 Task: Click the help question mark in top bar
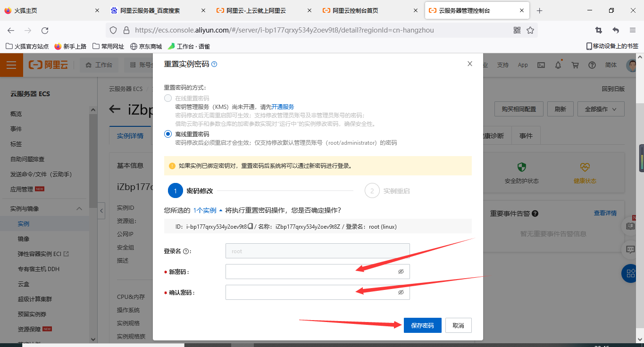(x=592, y=65)
